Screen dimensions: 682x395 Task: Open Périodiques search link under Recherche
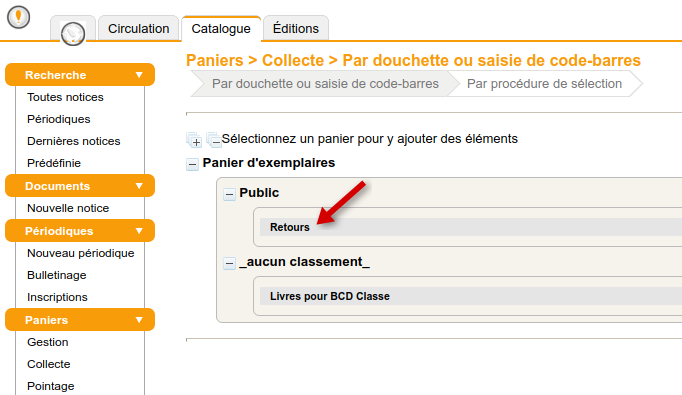[59, 119]
